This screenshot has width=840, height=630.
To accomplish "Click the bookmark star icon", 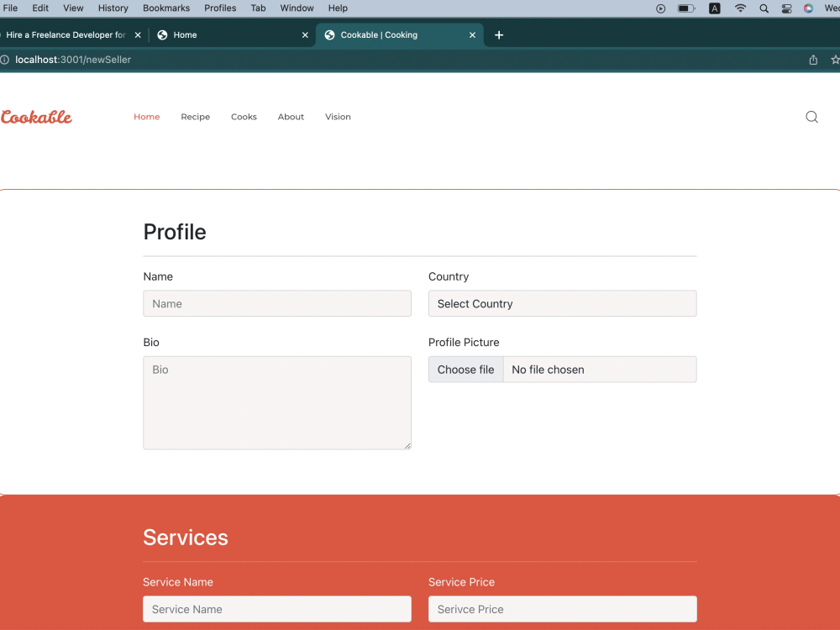I will 835,60.
